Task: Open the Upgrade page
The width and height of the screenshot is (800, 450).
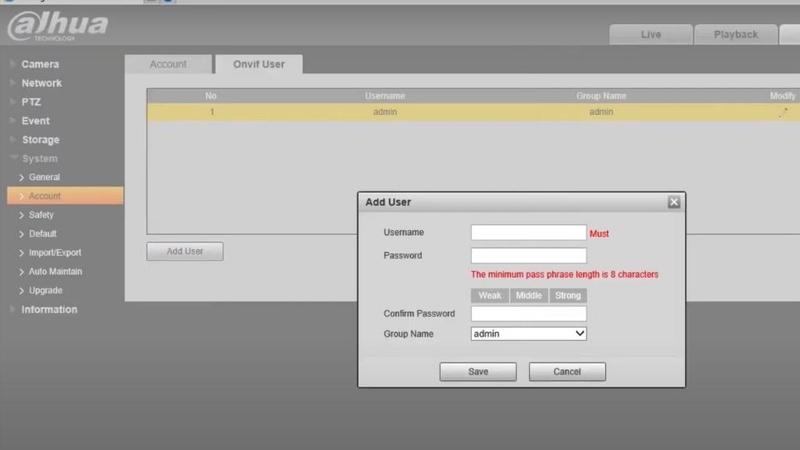Action: coord(45,290)
